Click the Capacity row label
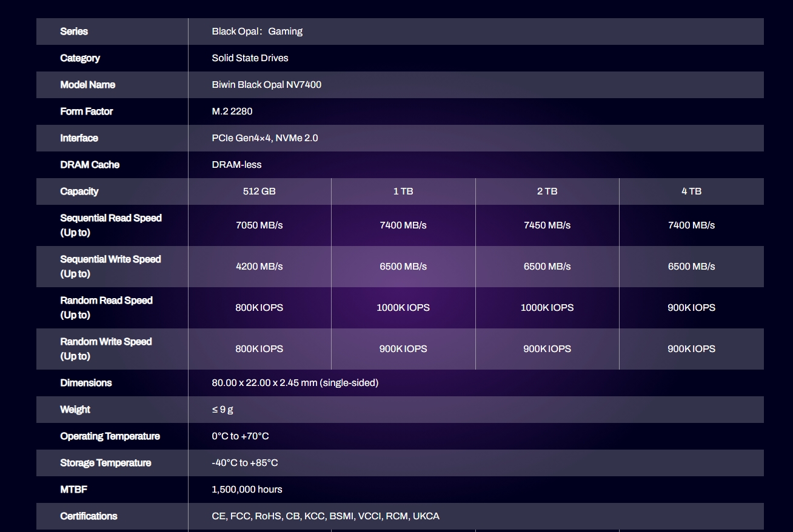 (79, 191)
